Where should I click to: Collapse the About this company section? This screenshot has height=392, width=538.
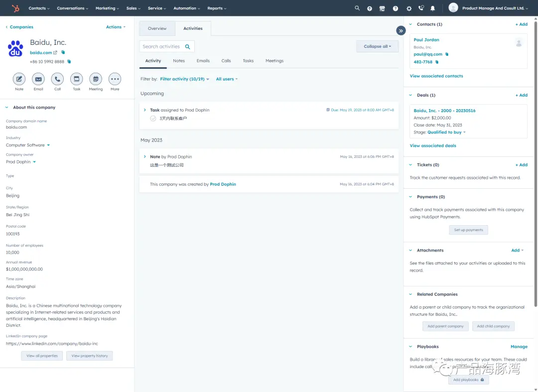point(7,108)
